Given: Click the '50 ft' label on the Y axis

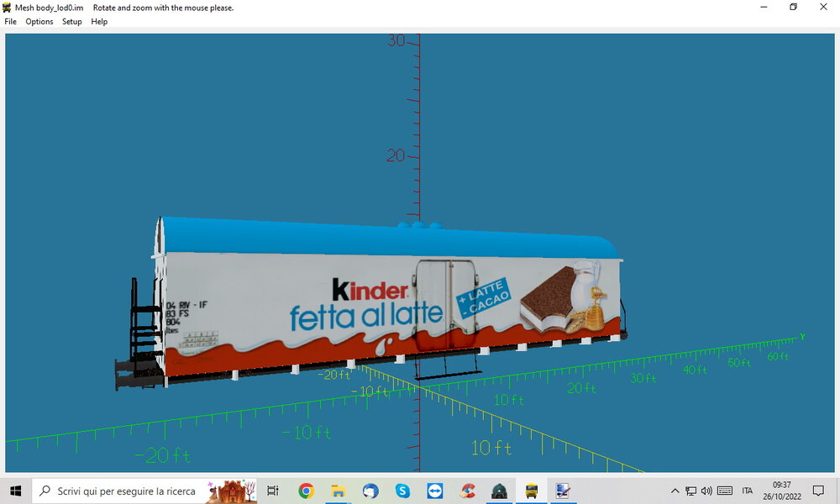Looking at the screenshot, I should pyautogui.click(x=739, y=363).
